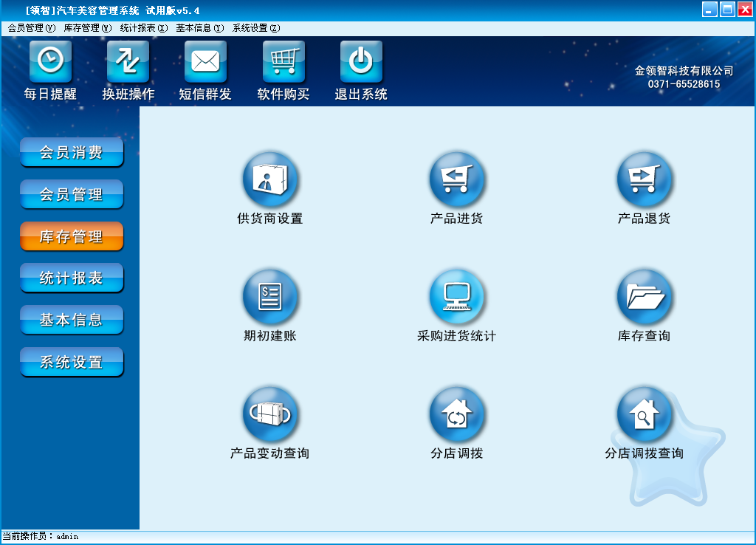Open the 产品退货 product return icon
This screenshot has width=756, height=545.
click(x=644, y=179)
